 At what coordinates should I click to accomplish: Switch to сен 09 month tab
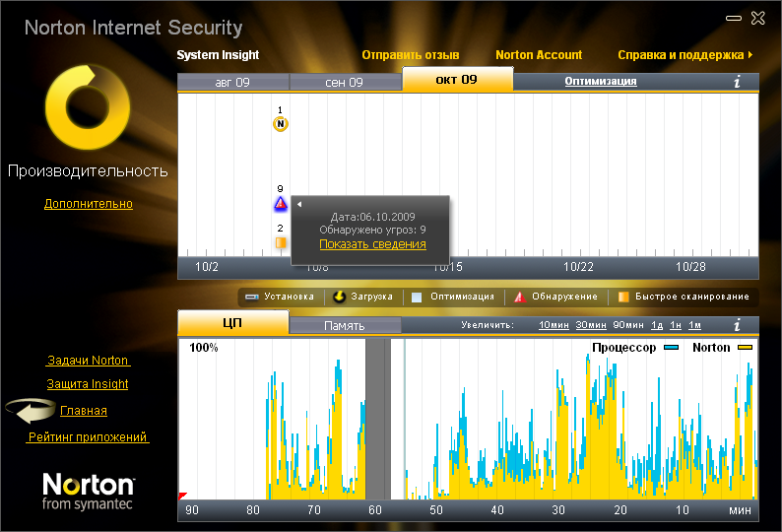click(345, 83)
